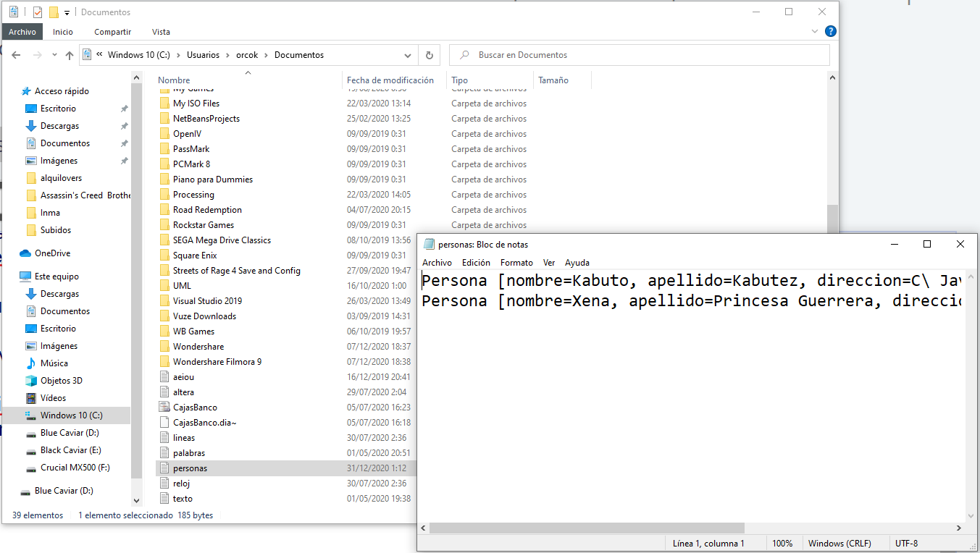Click the Bloc de notas title bar icon
Viewport: 980px width, 553px height.
point(429,245)
